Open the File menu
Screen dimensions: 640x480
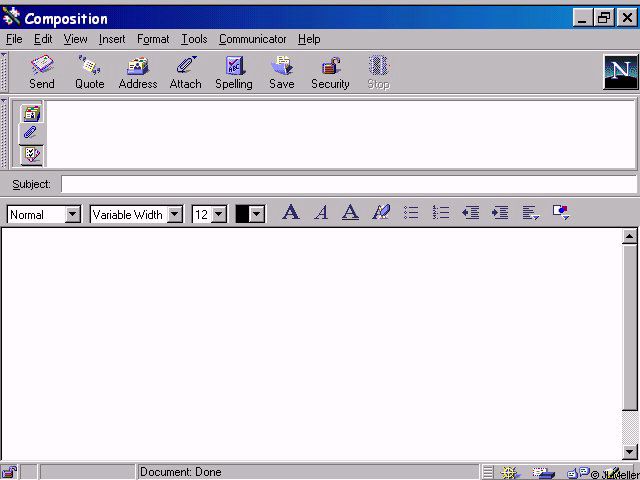14,39
